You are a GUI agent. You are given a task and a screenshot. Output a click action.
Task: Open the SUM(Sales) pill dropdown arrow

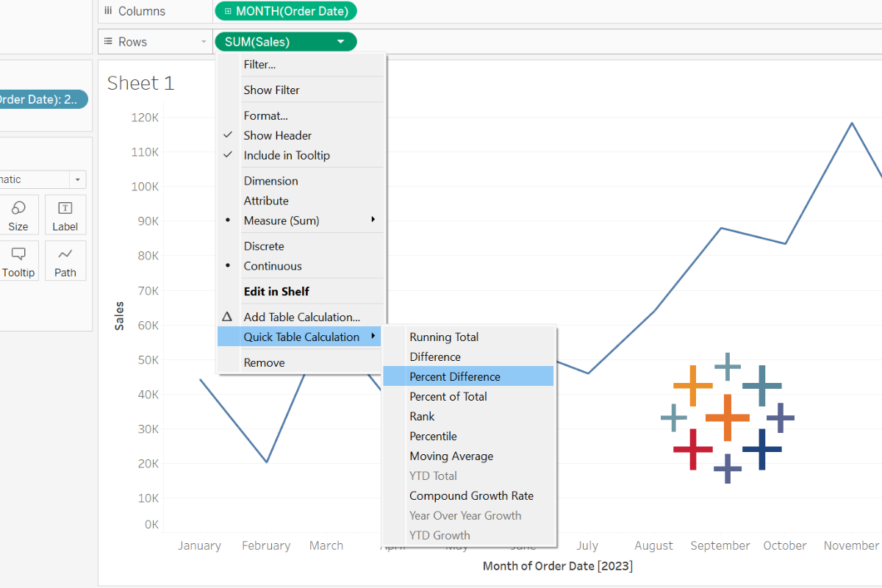pyautogui.click(x=340, y=42)
